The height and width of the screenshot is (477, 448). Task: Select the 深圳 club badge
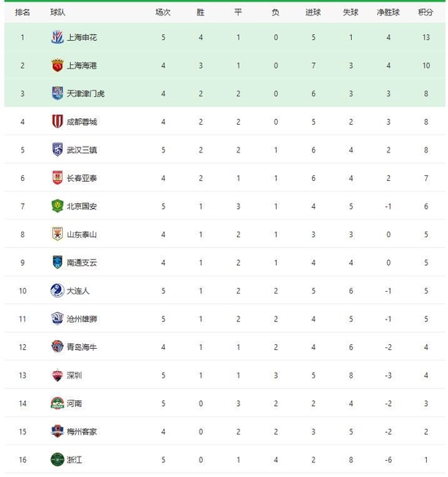coord(57,375)
